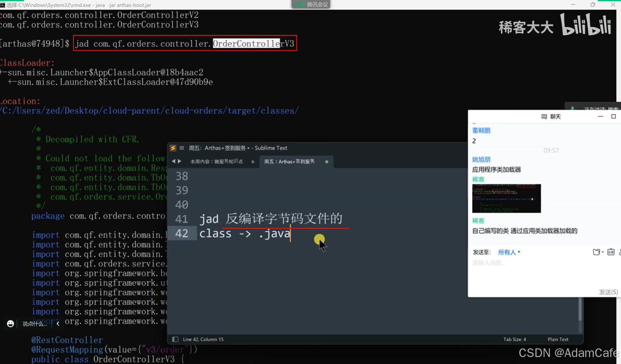Image resolution: width=621 pixels, height=364 pixels.
Task: Click the ClassLoader: heading in terminal
Action: [27, 63]
